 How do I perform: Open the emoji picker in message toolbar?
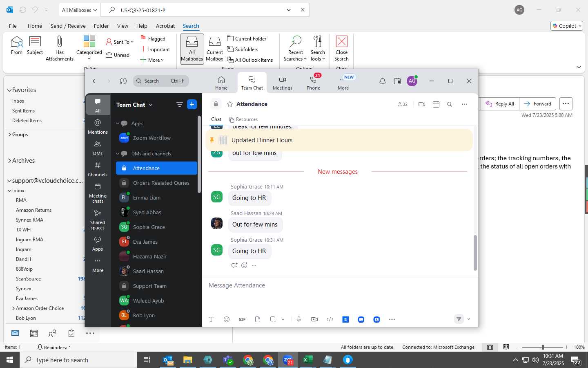pos(227,319)
